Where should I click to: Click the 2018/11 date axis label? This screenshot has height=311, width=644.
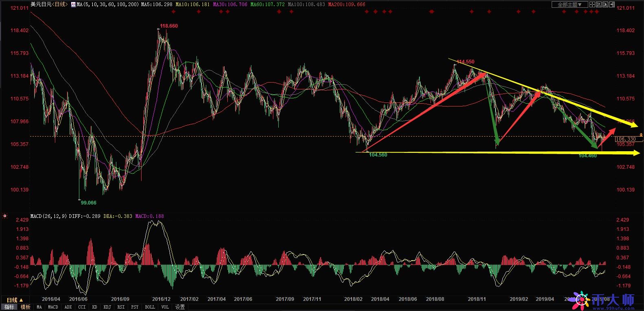(x=477, y=299)
